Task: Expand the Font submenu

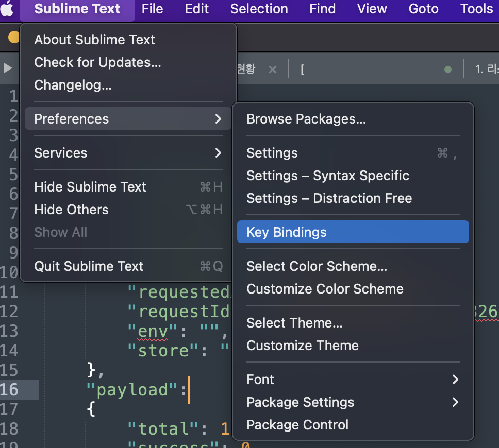Action: tap(353, 380)
